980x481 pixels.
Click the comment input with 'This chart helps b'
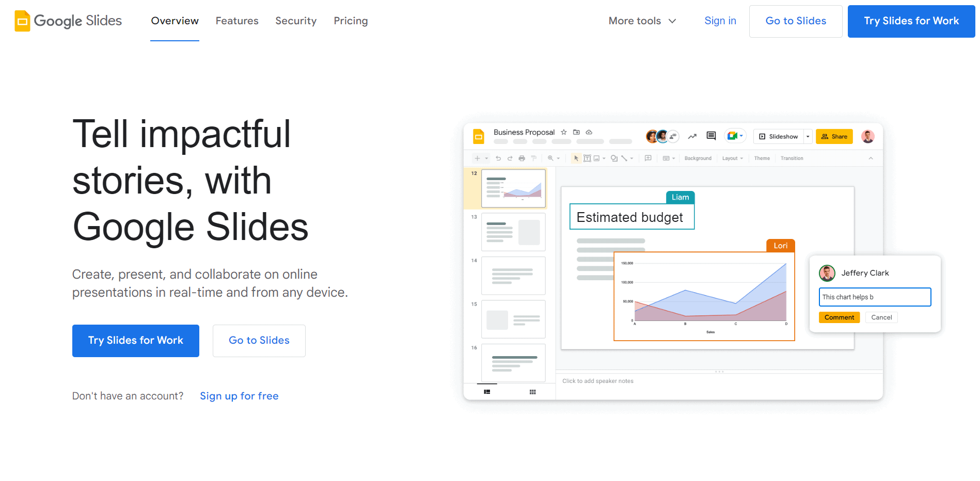[x=875, y=297]
